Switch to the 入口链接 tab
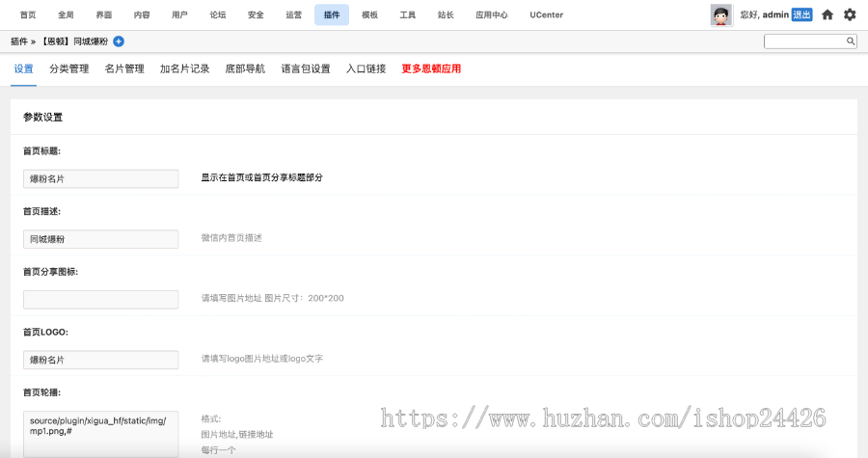868x458 pixels. tap(366, 68)
